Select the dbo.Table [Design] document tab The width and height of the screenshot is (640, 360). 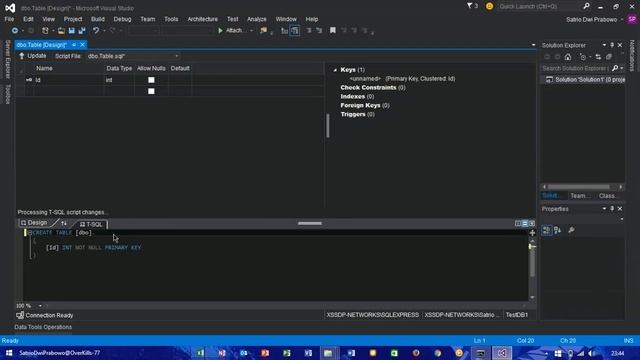tap(42, 45)
